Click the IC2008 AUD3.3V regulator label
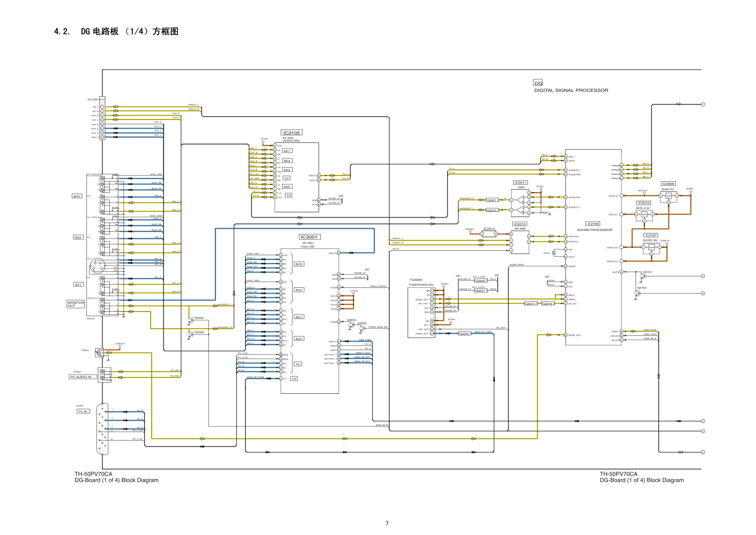Viewport: 756px width, 535px height. 668,184
